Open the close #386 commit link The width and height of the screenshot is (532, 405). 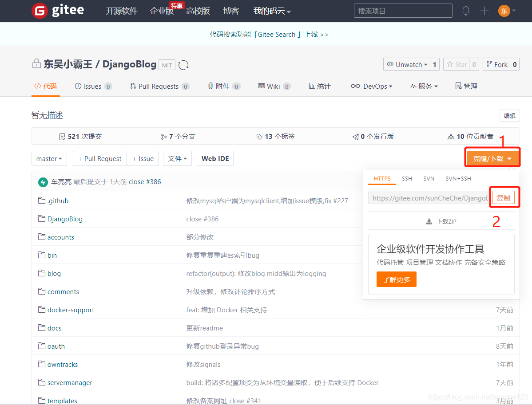click(145, 182)
